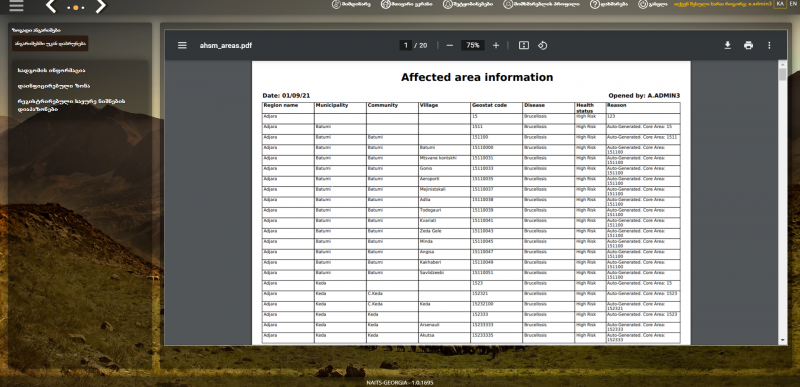Click the "Opened by: A.ADMIN3" text
The image size is (800, 387).
tap(644, 95)
